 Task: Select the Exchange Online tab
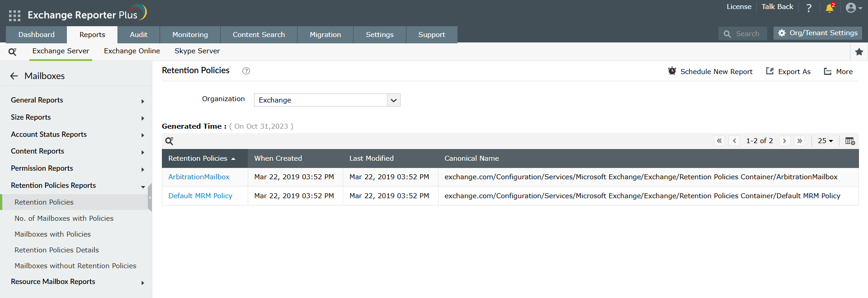[132, 51]
